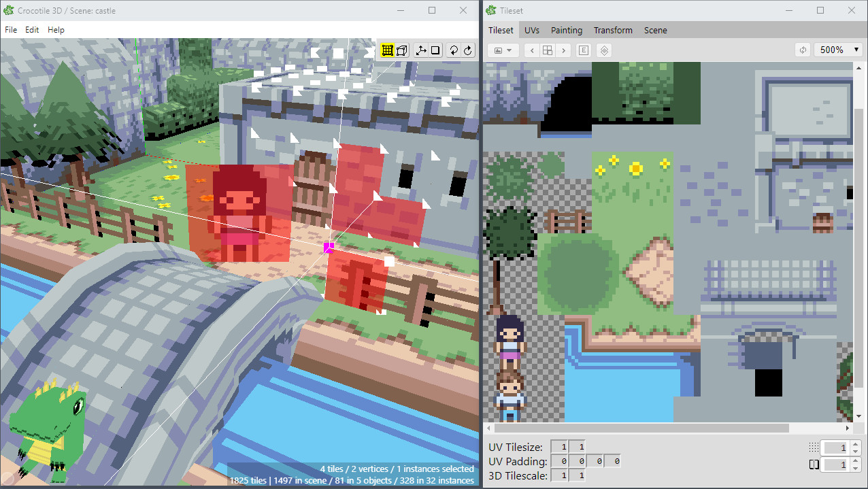Go to next tileset with right chevron
Screen dimensions: 868x489
(564, 50)
